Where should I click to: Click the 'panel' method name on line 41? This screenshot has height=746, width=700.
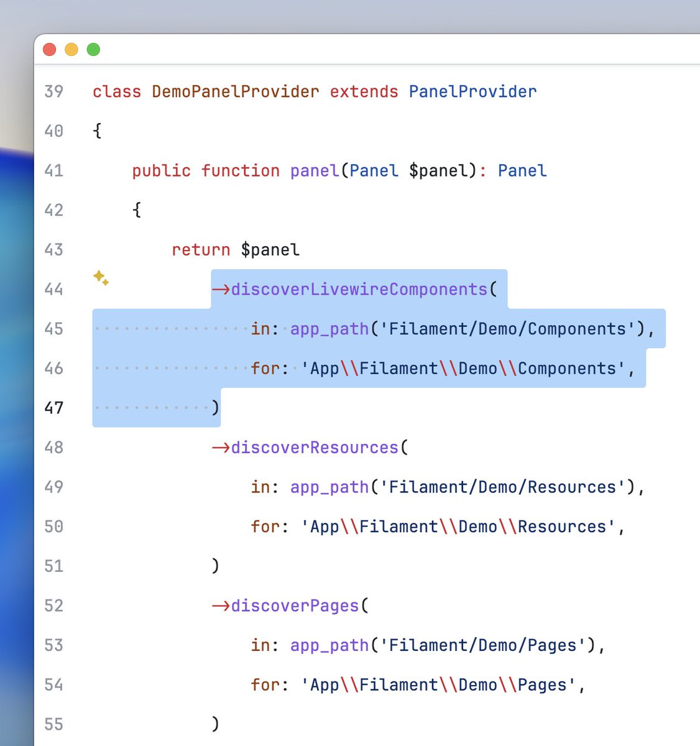coord(315,170)
